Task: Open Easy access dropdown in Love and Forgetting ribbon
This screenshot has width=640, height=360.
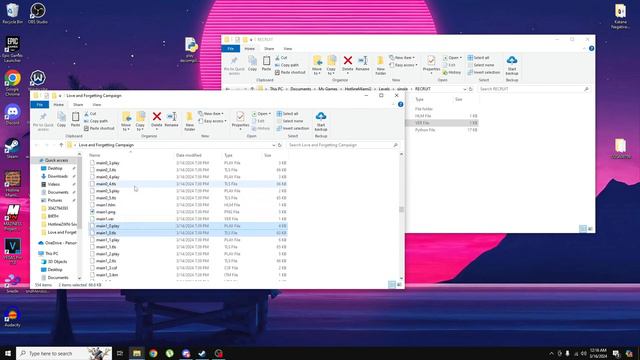Action: (213, 121)
